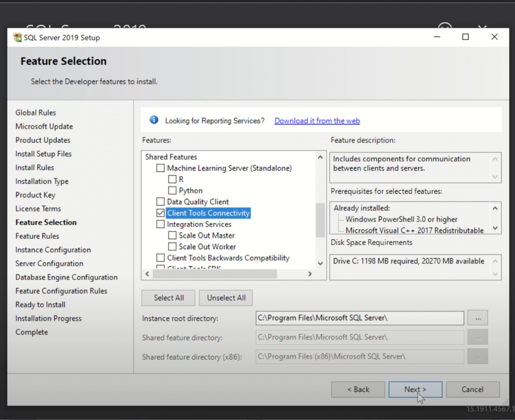515x420 pixels.
Task: Select Product Key step in sidebar
Action: [x=35, y=195]
